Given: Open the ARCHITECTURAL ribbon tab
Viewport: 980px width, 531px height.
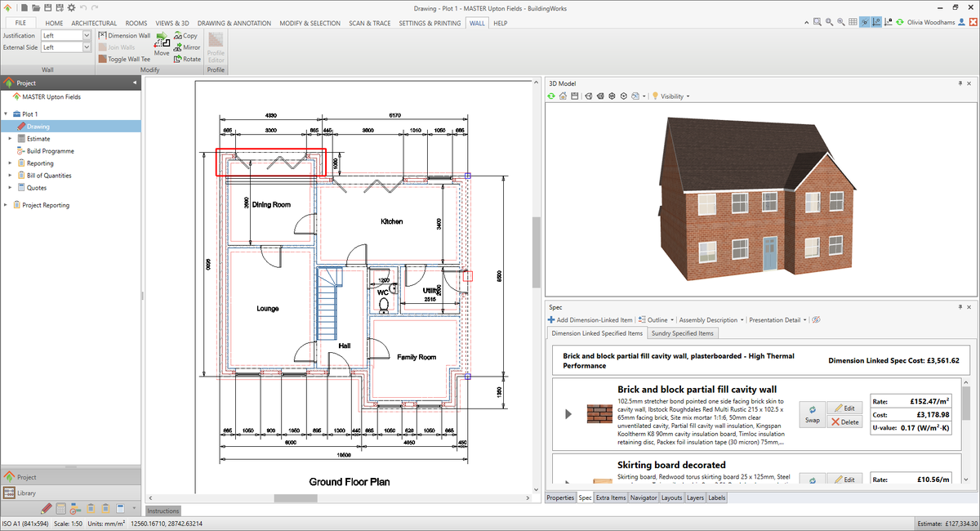Looking at the screenshot, I should tap(94, 23).
